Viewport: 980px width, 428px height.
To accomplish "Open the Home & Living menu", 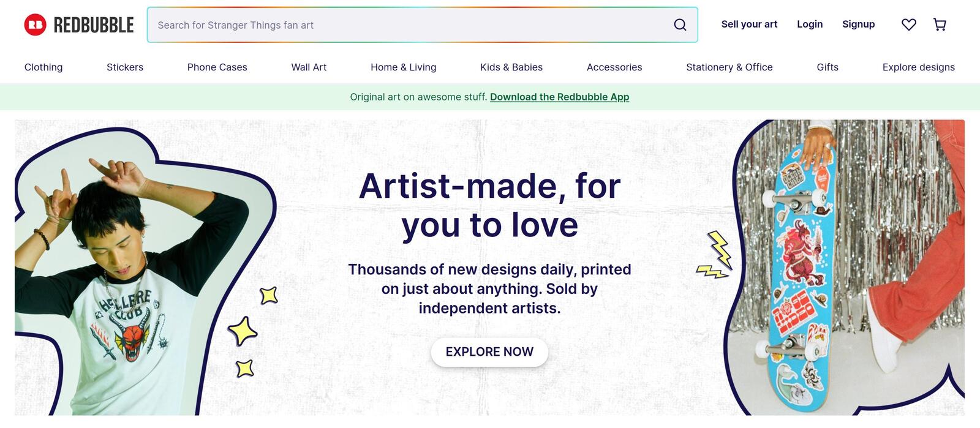I will pyautogui.click(x=404, y=67).
